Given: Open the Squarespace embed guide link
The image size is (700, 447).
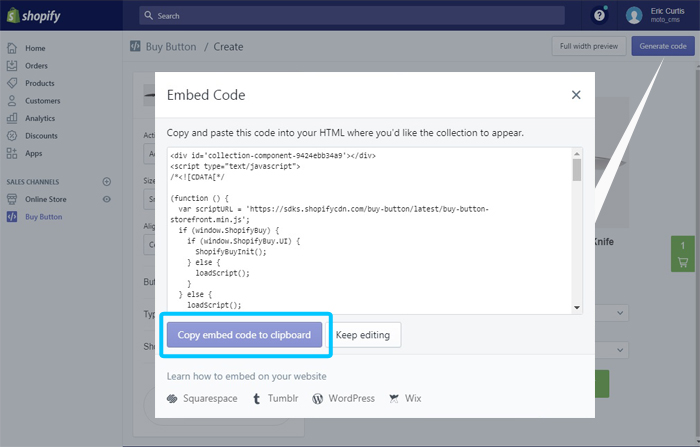Looking at the screenshot, I should (210, 399).
